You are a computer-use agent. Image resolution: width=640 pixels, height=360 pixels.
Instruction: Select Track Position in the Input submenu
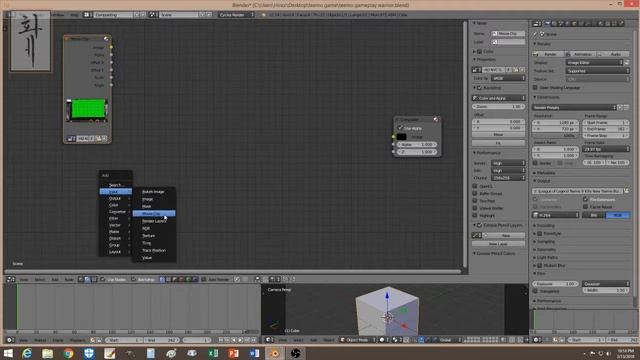click(154, 250)
